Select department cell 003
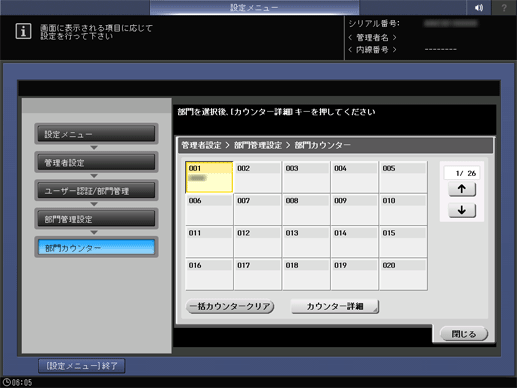 pos(306,177)
